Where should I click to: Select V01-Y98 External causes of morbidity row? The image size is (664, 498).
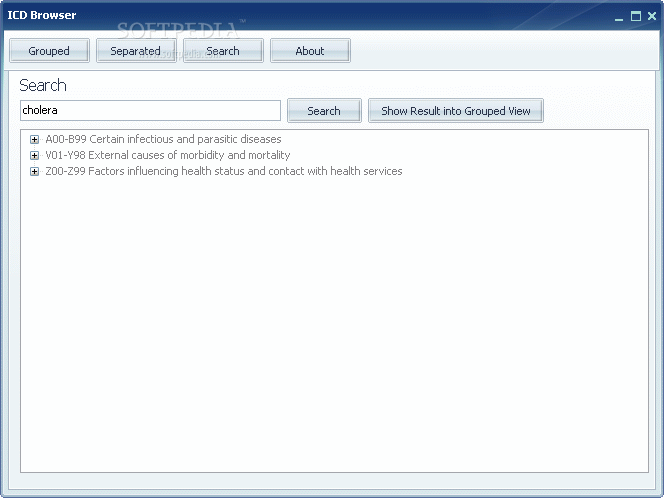[168, 155]
